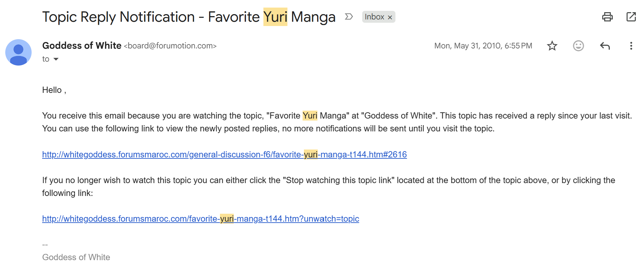This screenshot has width=644, height=274.
Task: Click the "Hello ," greeting line
Action: click(x=54, y=90)
